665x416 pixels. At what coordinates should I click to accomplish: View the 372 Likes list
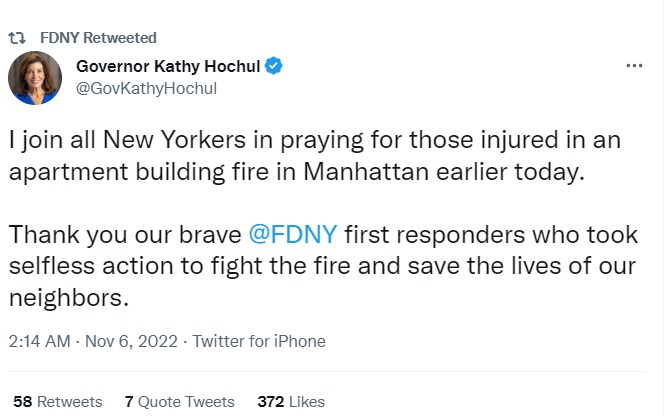coord(291,401)
